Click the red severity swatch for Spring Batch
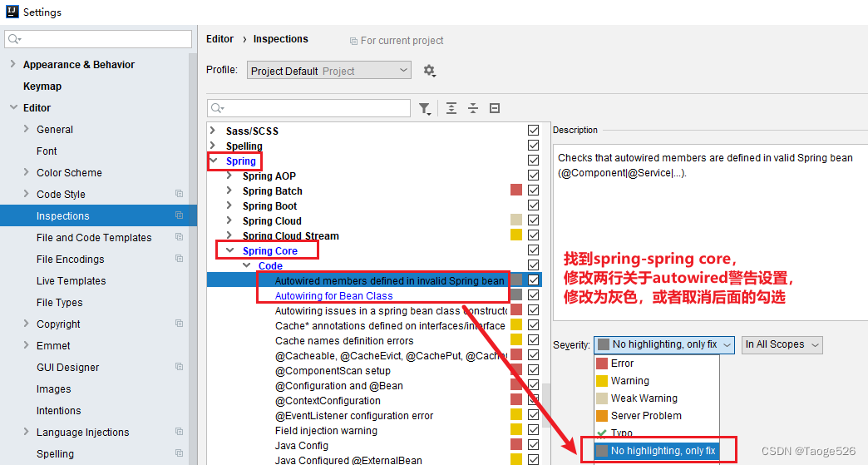 click(x=516, y=190)
